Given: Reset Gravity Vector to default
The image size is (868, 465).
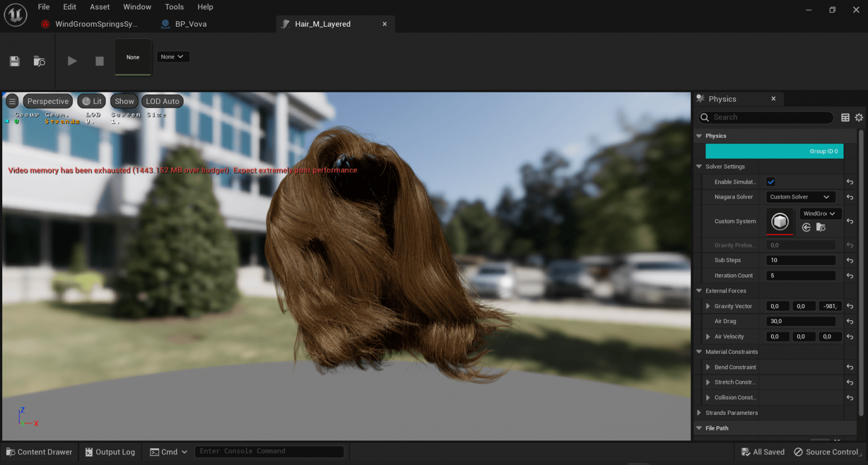Looking at the screenshot, I should [850, 306].
